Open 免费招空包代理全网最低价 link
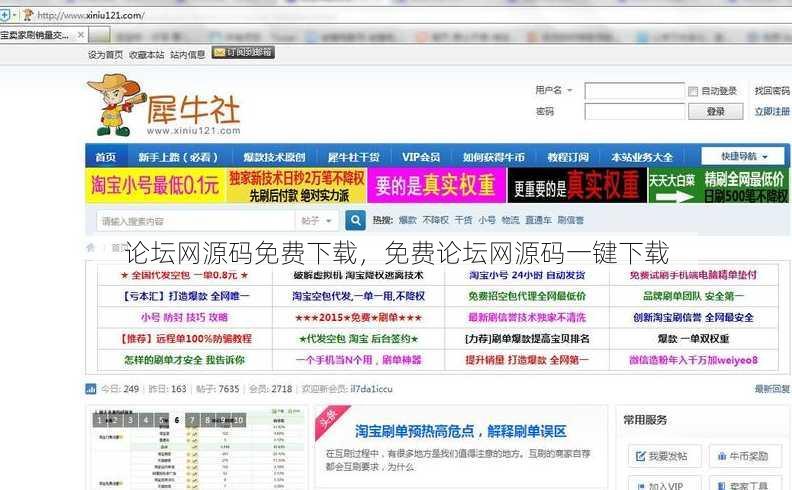 527,296
